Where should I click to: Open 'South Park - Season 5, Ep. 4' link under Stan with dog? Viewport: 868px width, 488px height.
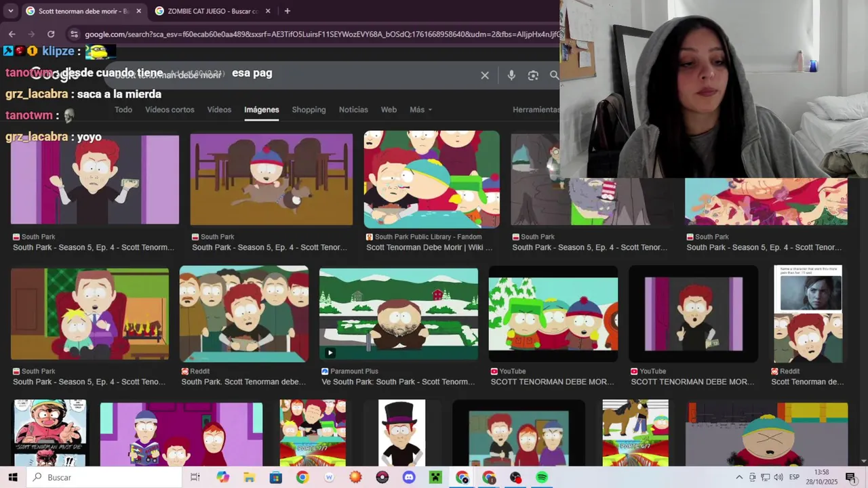[x=269, y=247]
